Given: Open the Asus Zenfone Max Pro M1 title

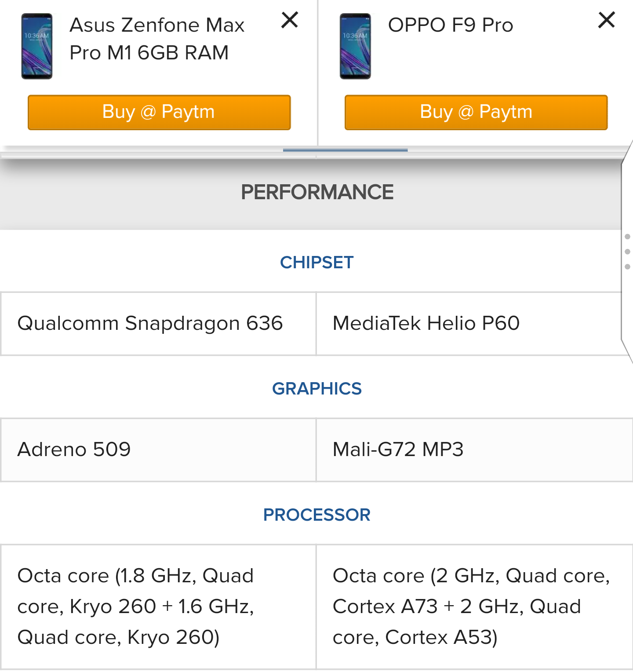Looking at the screenshot, I should coord(157,39).
